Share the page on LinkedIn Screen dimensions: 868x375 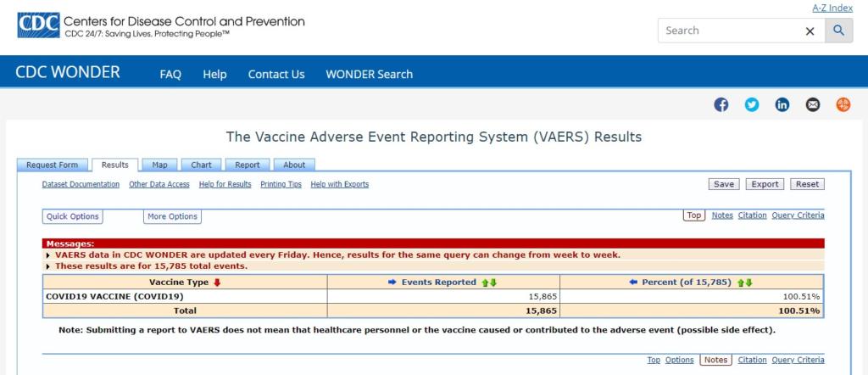(782, 104)
